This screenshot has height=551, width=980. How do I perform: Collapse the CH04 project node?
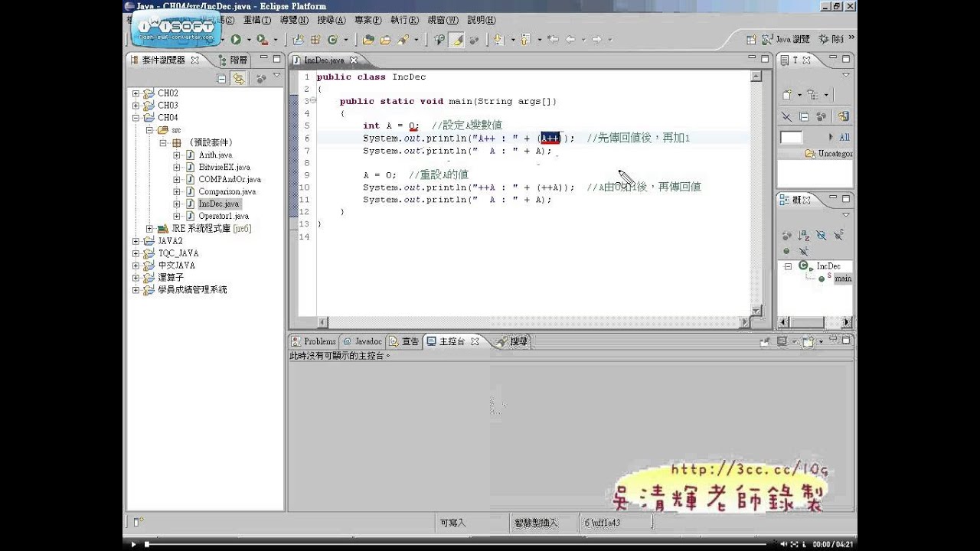[136, 118]
